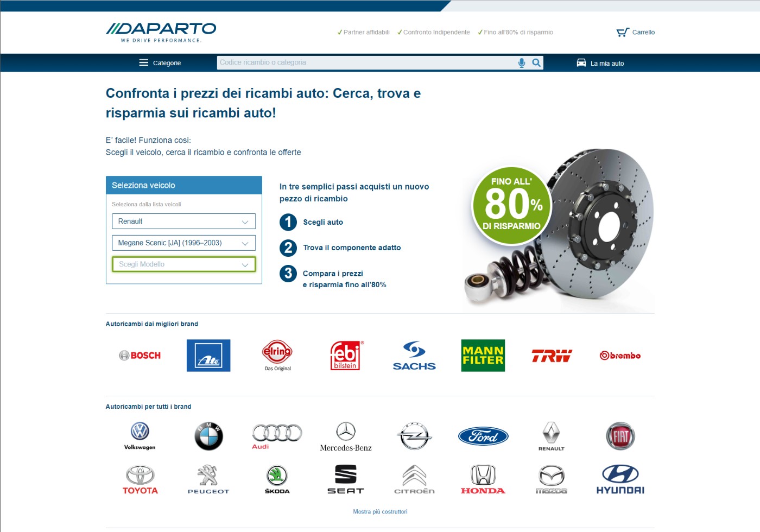
Task: Select the febi bilstein brand logo
Action: [x=346, y=356]
